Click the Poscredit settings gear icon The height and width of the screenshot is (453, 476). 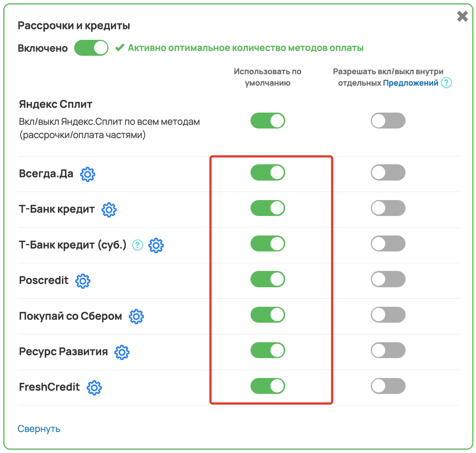click(83, 281)
